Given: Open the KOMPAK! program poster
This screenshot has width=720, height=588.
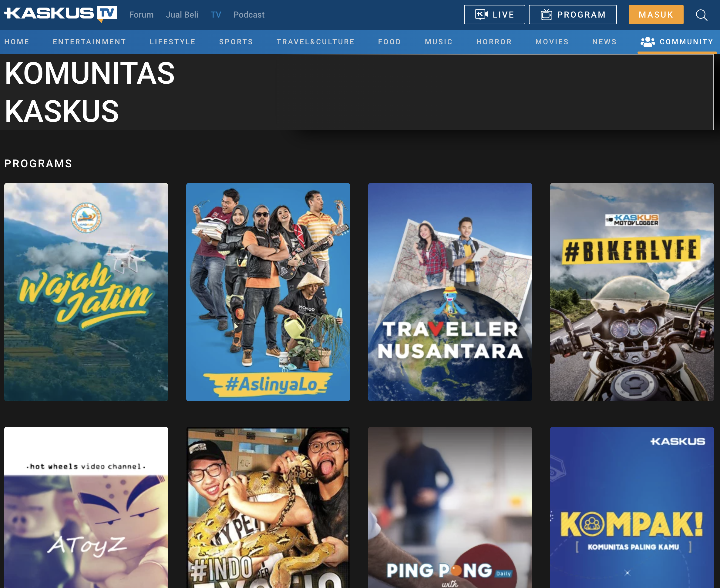Looking at the screenshot, I should pos(632,507).
